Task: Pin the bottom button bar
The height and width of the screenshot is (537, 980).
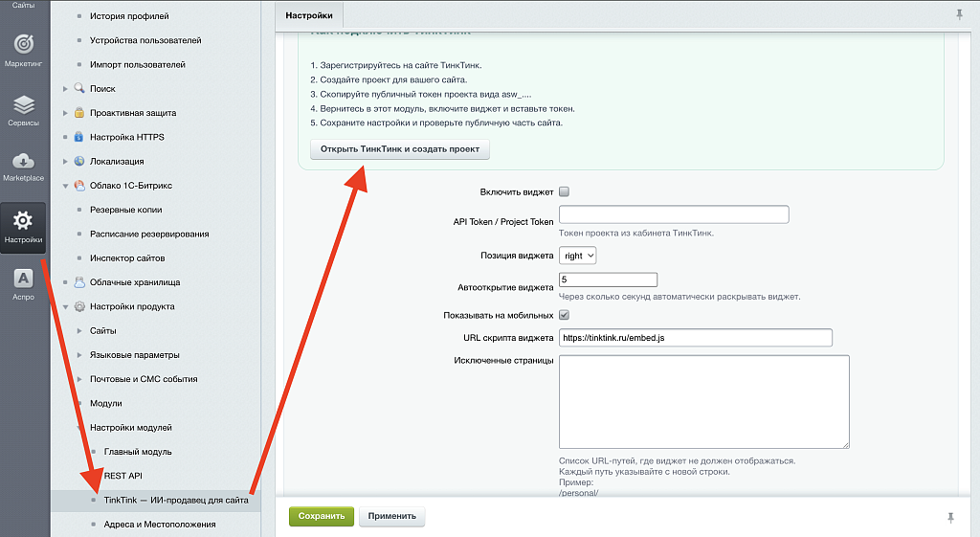Action: click(950, 517)
